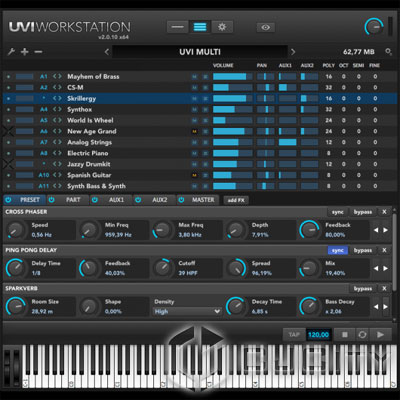
Task: Select the Electric Piano part row
Action: [200, 153]
